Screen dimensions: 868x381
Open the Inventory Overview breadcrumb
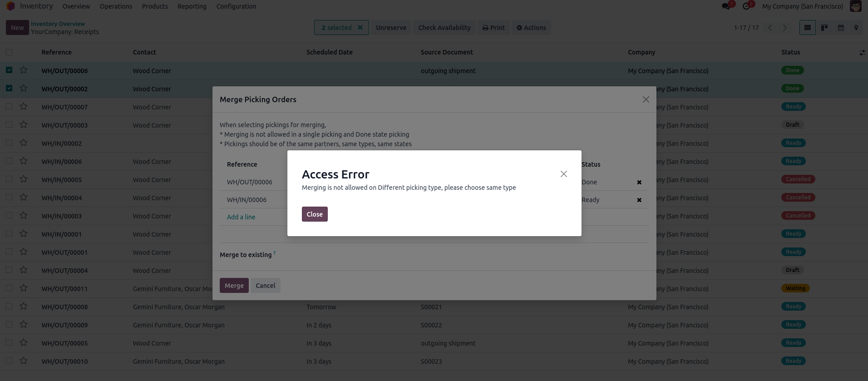point(58,24)
